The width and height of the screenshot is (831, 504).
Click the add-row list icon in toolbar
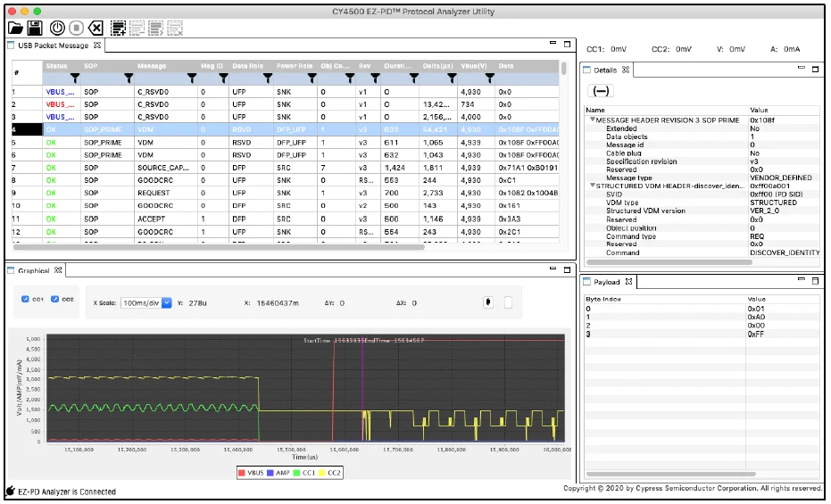118,28
